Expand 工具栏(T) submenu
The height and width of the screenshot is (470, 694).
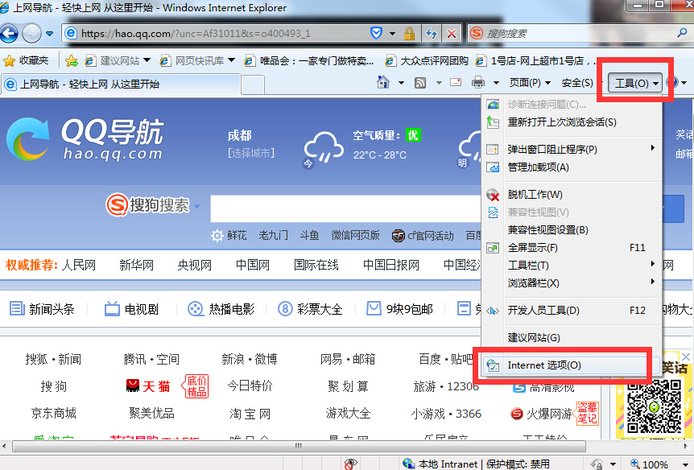(571, 265)
